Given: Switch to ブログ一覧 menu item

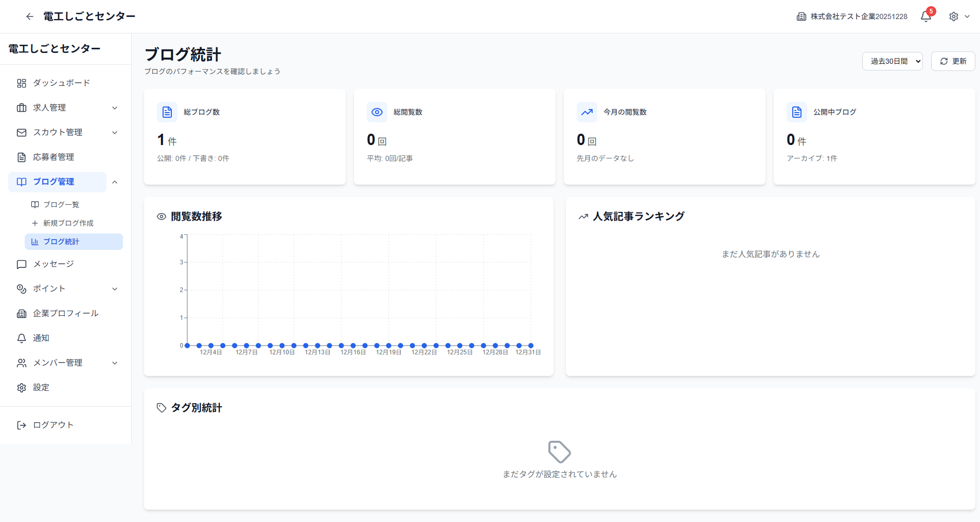Looking at the screenshot, I should coord(61,204).
